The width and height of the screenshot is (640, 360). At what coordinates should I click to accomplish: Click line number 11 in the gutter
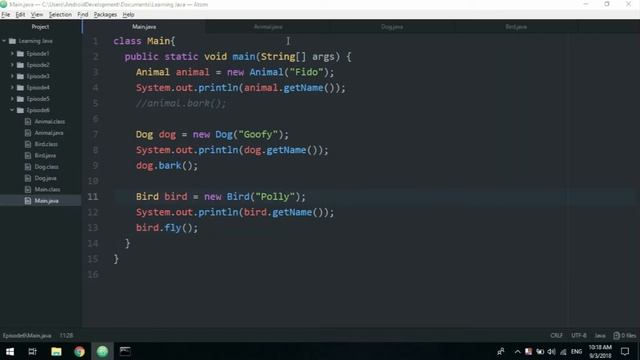coord(93,197)
